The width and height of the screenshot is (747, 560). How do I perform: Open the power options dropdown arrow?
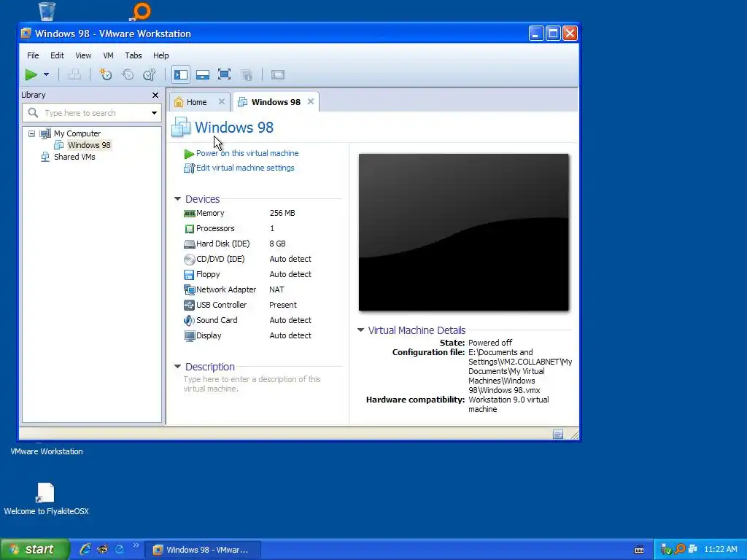click(x=46, y=75)
